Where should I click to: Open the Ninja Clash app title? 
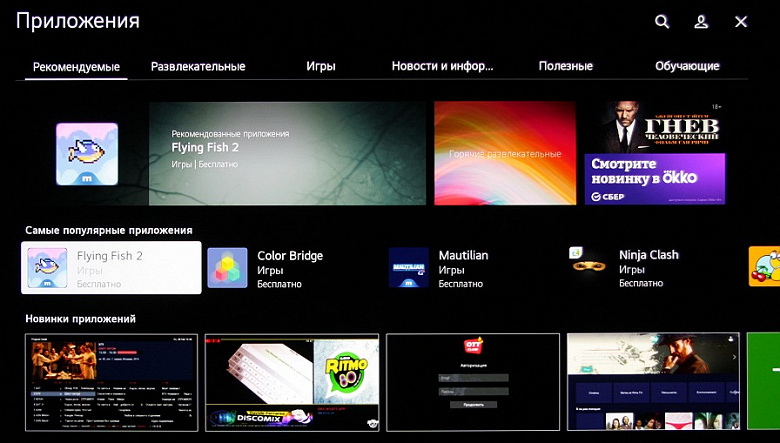(649, 255)
